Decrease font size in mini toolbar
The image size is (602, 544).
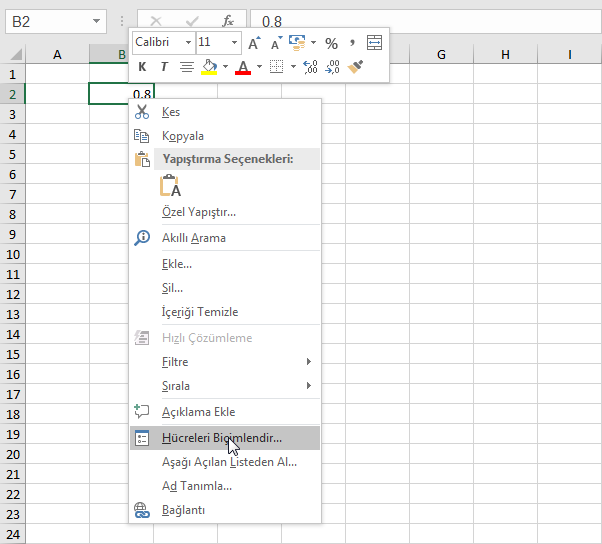[x=276, y=43]
